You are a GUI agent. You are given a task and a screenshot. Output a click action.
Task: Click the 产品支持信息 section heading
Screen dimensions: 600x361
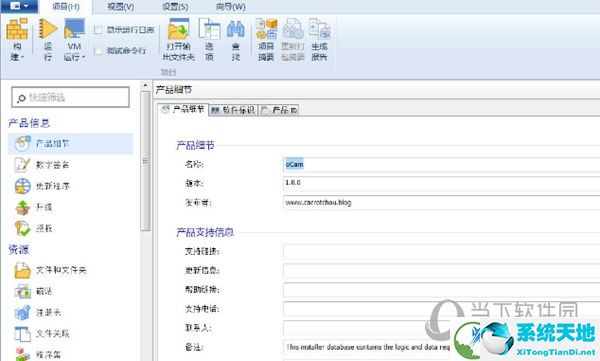coord(205,232)
